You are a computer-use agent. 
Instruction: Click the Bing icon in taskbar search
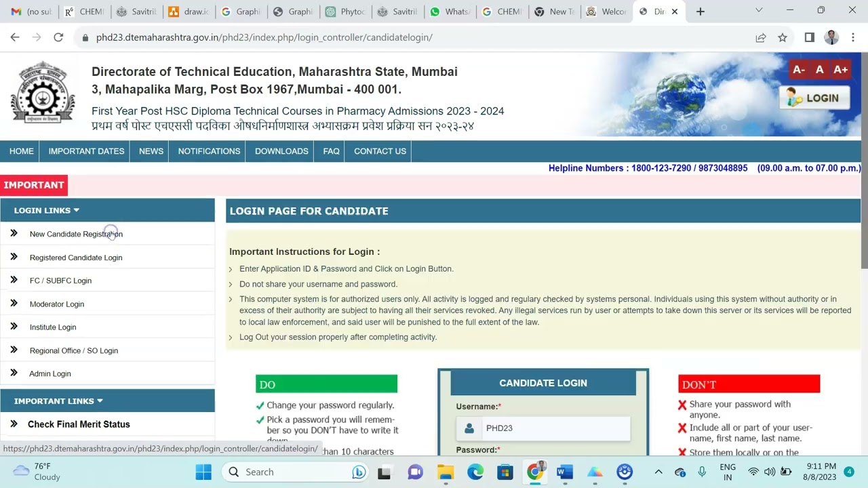click(359, 472)
